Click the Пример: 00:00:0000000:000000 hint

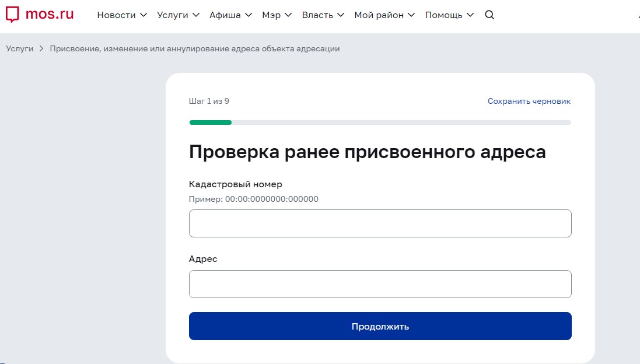[253, 199]
